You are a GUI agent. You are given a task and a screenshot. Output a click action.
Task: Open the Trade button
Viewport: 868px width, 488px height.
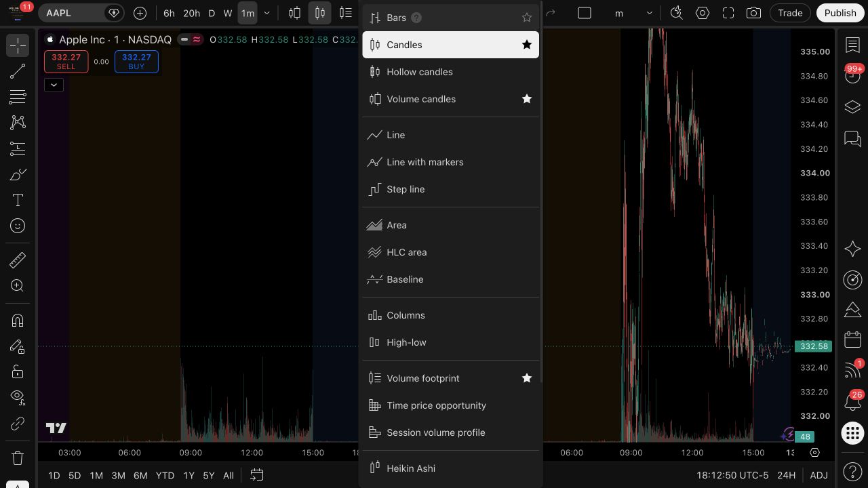[x=790, y=13]
